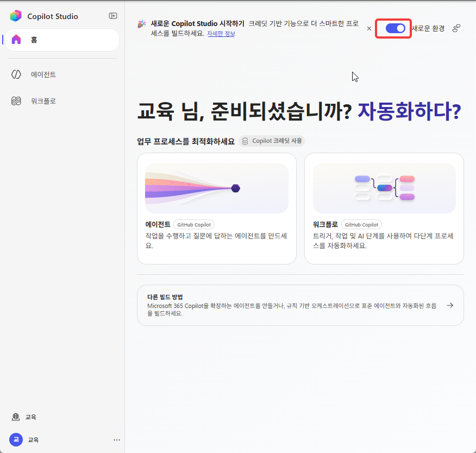Click the globe environment icon
Screen dimensions: 476x453
16,417
